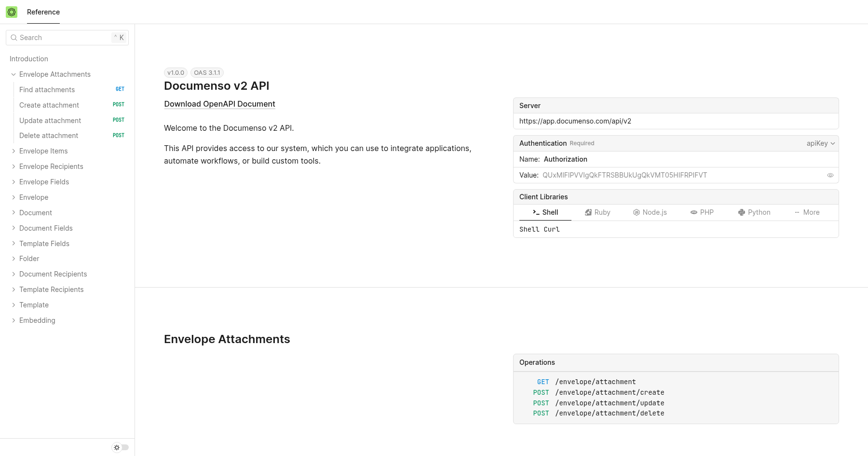
Task: Click the Documenso v2 API heading
Action: pyautogui.click(x=217, y=86)
